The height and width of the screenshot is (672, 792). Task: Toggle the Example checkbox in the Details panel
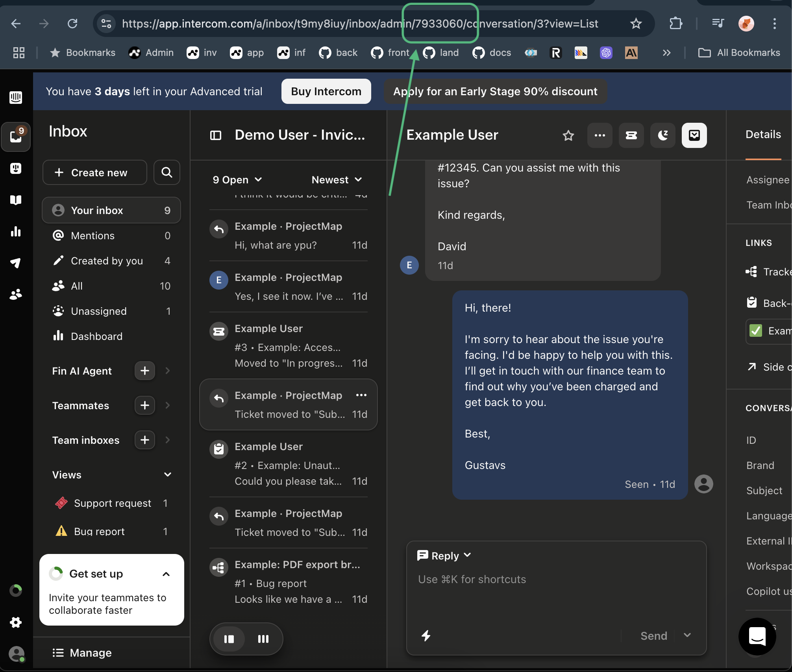tap(755, 331)
